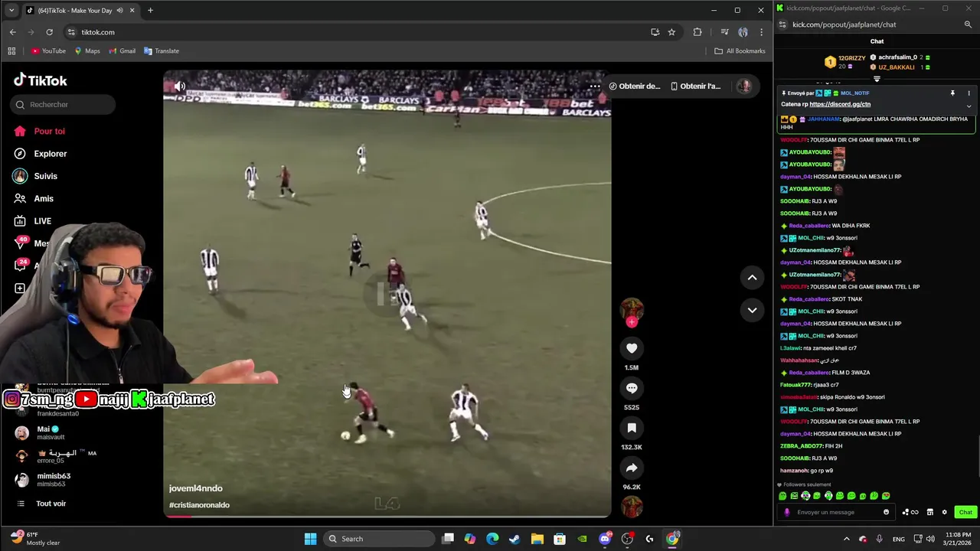Open Gmail bookmark
Viewport: 980px width, 551px height.
[x=122, y=51]
